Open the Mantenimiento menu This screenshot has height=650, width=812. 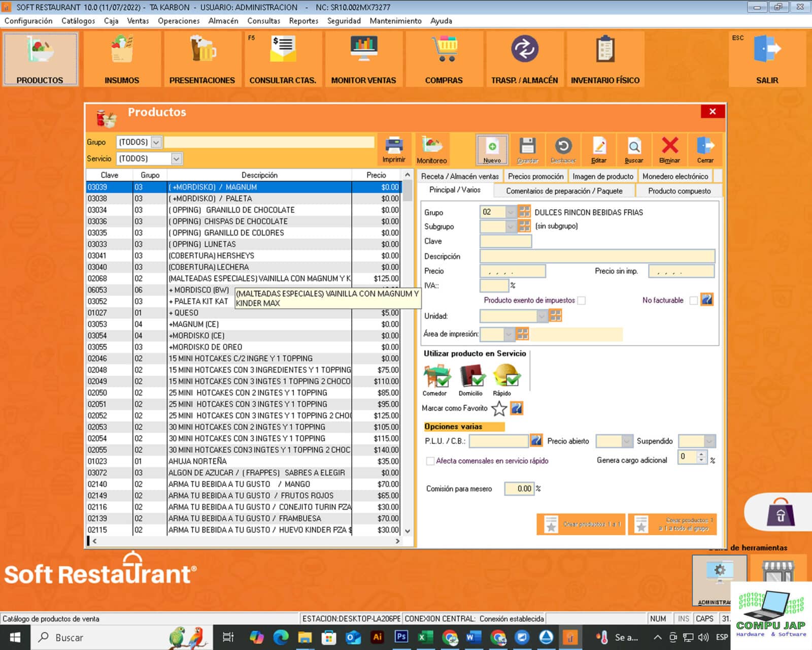point(395,21)
